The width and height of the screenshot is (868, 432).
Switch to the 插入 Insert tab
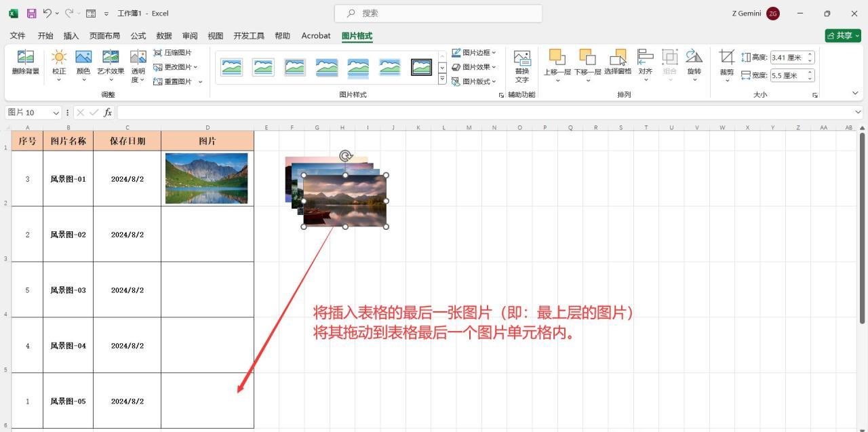click(x=71, y=36)
